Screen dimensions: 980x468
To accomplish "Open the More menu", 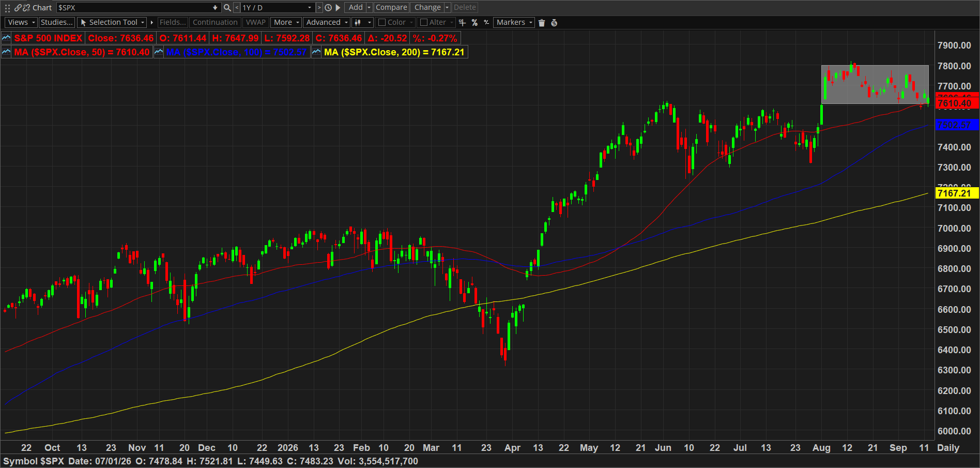I will tap(286, 23).
